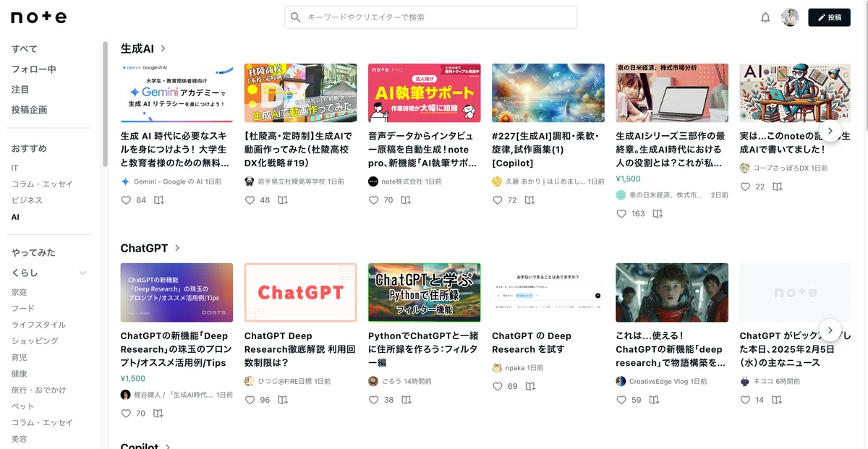Open the ショッピング category link

tap(35, 341)
